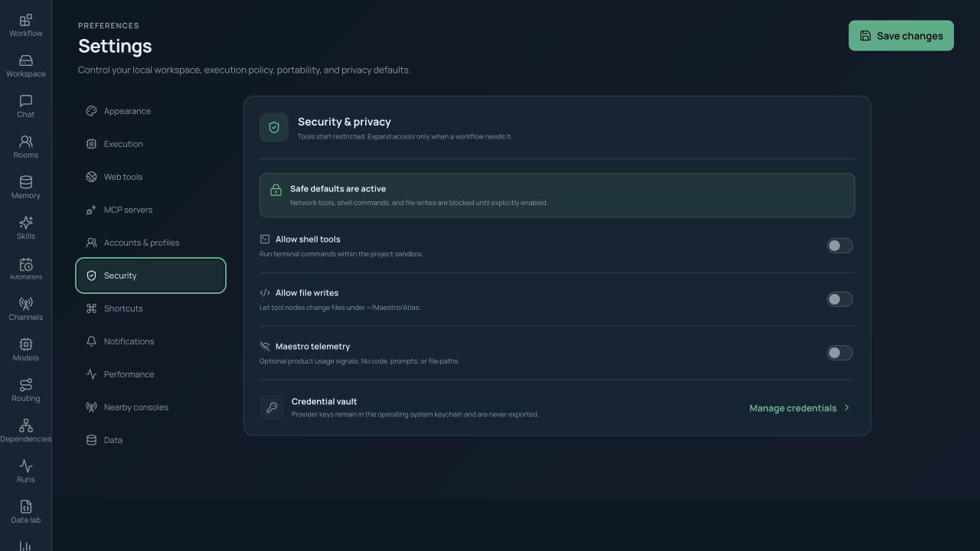Open Data lab in the sidebar
Viewport: 980px width, 551px height.
[25, 512]
